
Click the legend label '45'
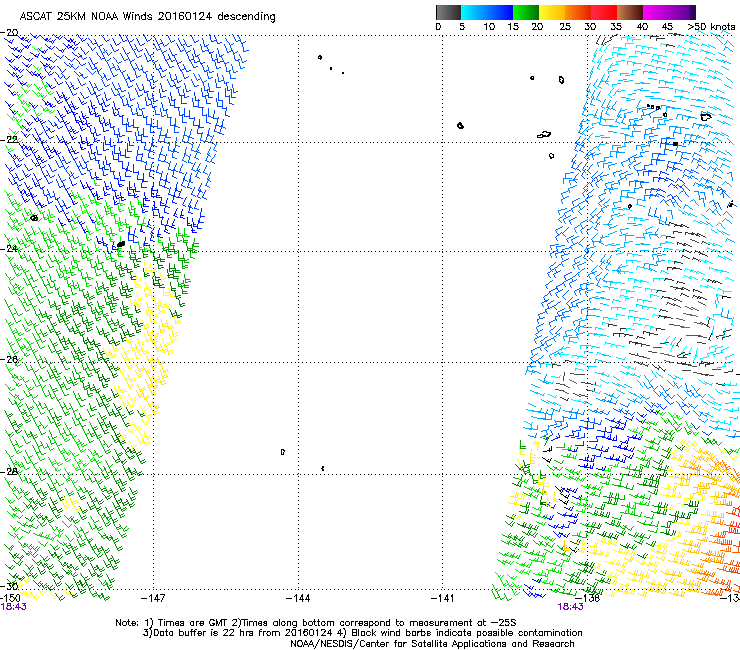click(x=667, y=27)
